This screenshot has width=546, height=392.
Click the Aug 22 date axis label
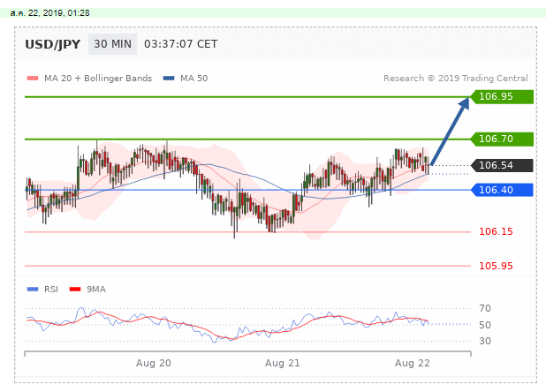413,363
